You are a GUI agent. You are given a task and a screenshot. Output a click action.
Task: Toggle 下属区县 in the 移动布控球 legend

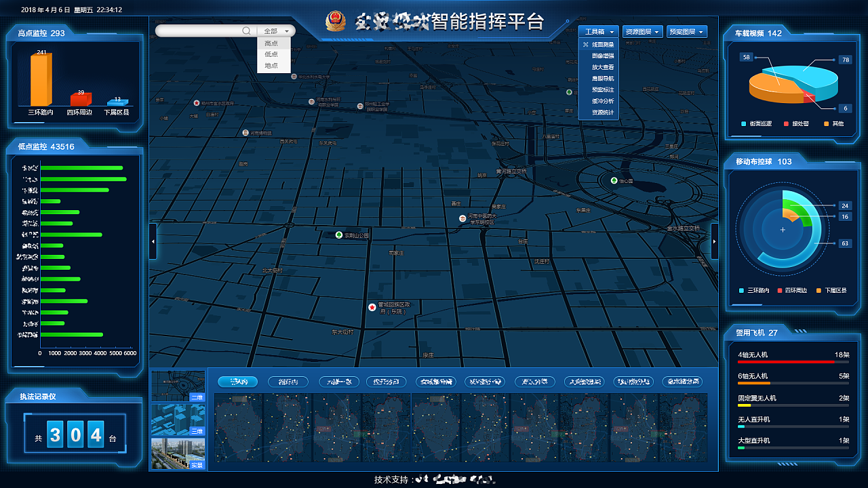coord(831,291)
